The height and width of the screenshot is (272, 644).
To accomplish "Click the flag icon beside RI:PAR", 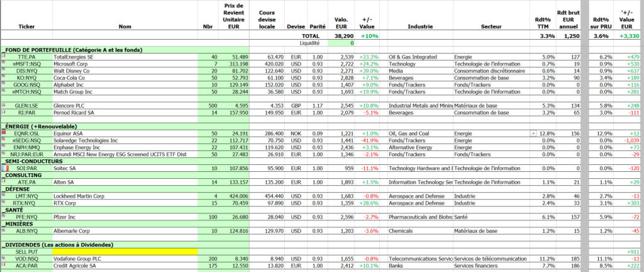I will tap(3, 111).
